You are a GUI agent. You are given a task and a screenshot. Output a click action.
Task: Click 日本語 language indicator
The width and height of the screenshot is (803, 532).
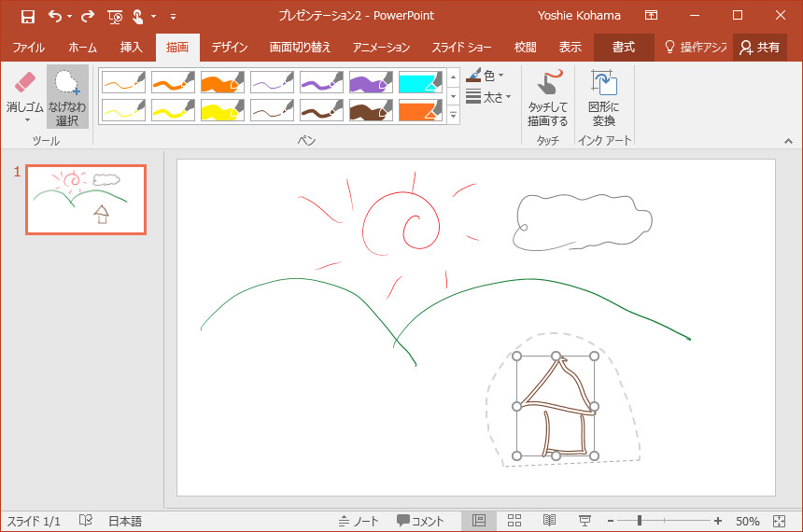click(x=125, y=521)
